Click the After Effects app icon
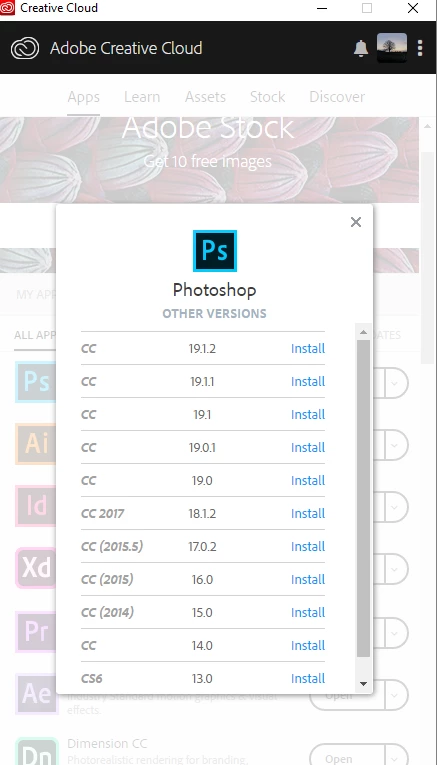This screenshot has height=765, width=437. [x=36, y=694]
